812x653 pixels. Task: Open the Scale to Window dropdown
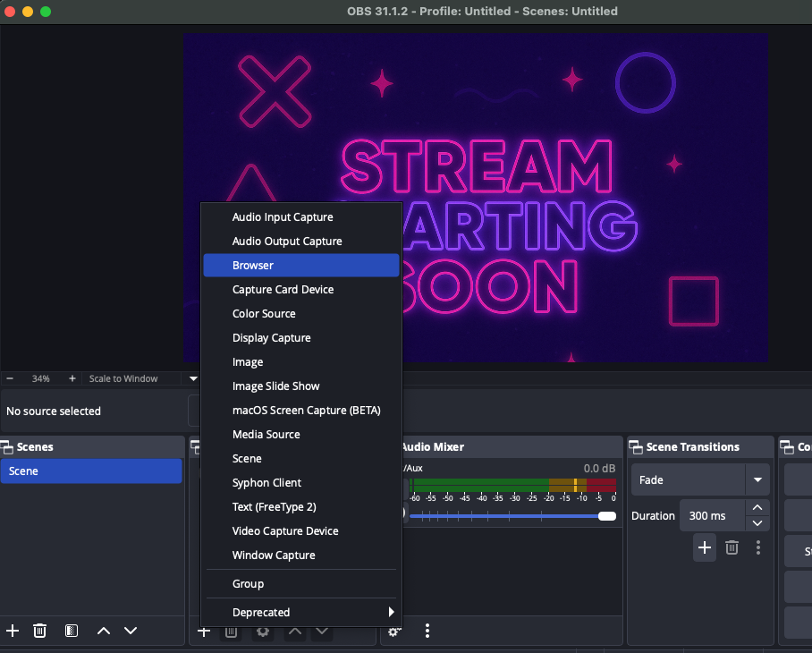[193, 378]
